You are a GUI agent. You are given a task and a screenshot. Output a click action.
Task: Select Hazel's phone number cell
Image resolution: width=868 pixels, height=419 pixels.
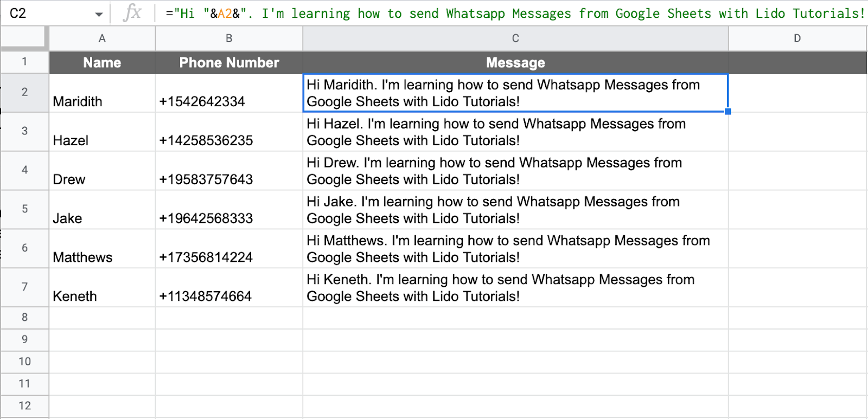pyautogui.click(x=229, y=132)
